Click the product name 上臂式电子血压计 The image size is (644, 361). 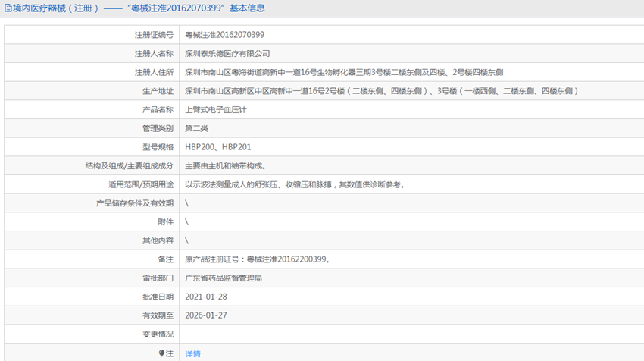click(216, 110)
